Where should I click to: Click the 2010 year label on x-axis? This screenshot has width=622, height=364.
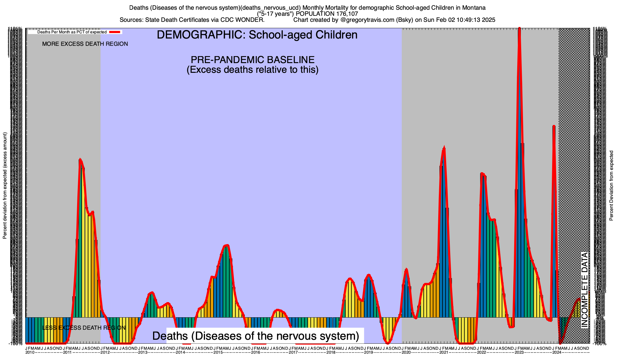click(x=30, y=352)
